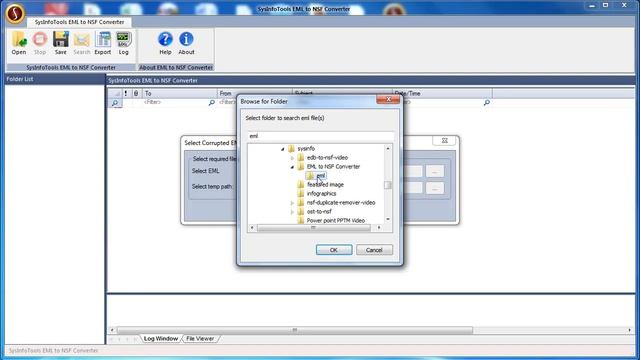The image size is (640, 360).
Task: Click OK in Browse for Folder
Action: point(334,250)
